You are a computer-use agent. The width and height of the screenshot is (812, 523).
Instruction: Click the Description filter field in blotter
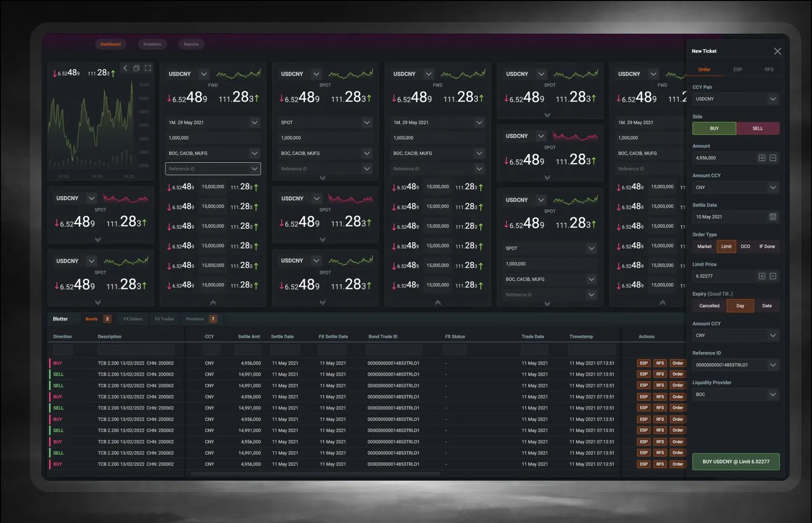136,350
